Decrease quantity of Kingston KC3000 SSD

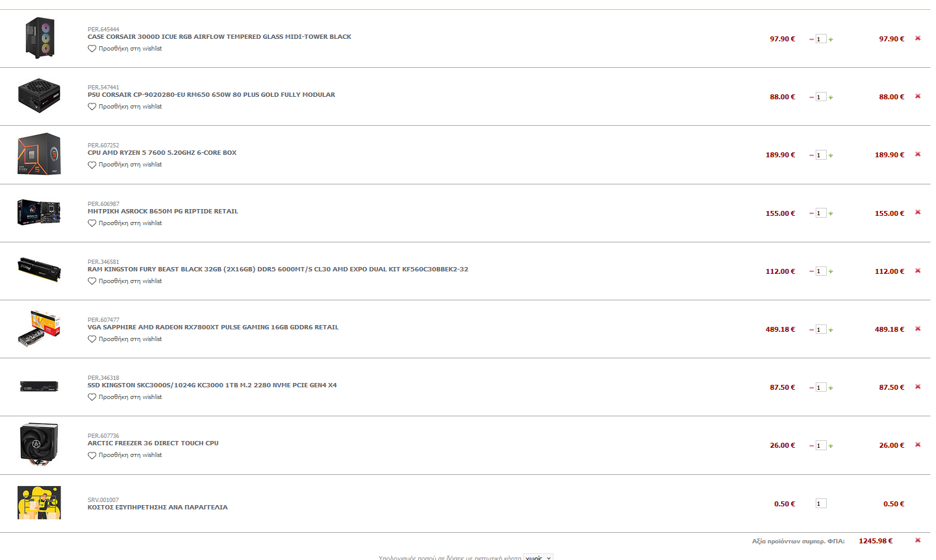point(811,388)
